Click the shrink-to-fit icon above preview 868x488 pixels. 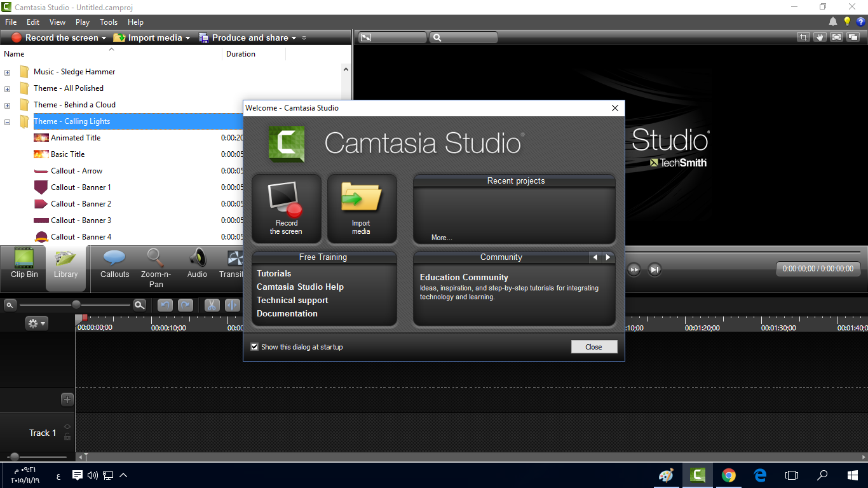tap(366, 37)
